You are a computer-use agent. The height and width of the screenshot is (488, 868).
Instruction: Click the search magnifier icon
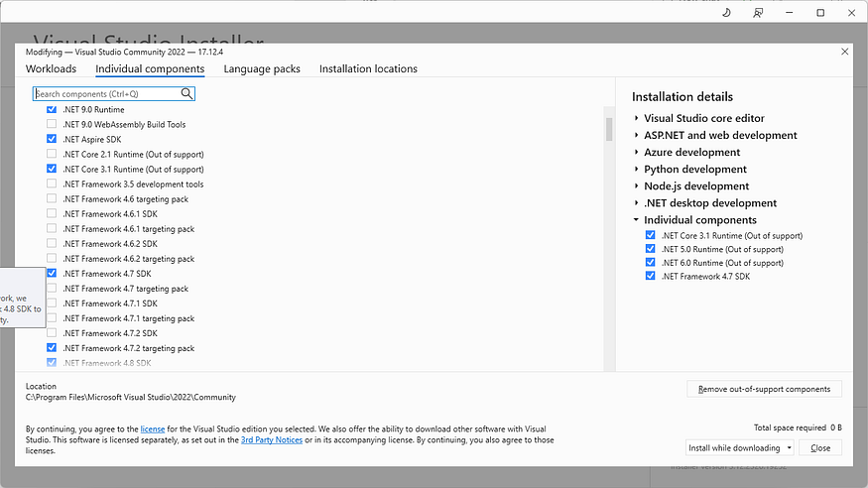[187, 93]
